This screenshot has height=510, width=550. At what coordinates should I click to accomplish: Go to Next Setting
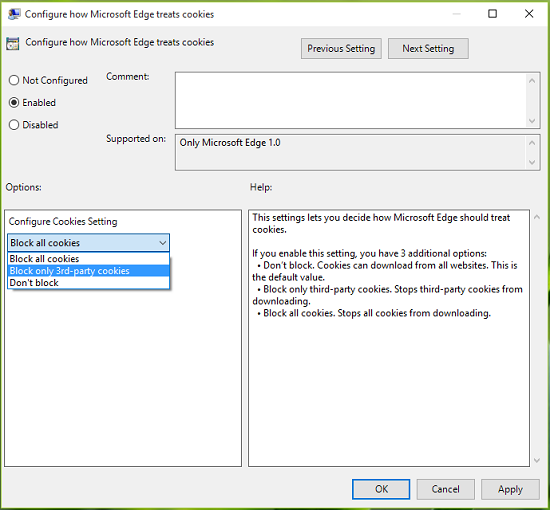pos(428,48)
